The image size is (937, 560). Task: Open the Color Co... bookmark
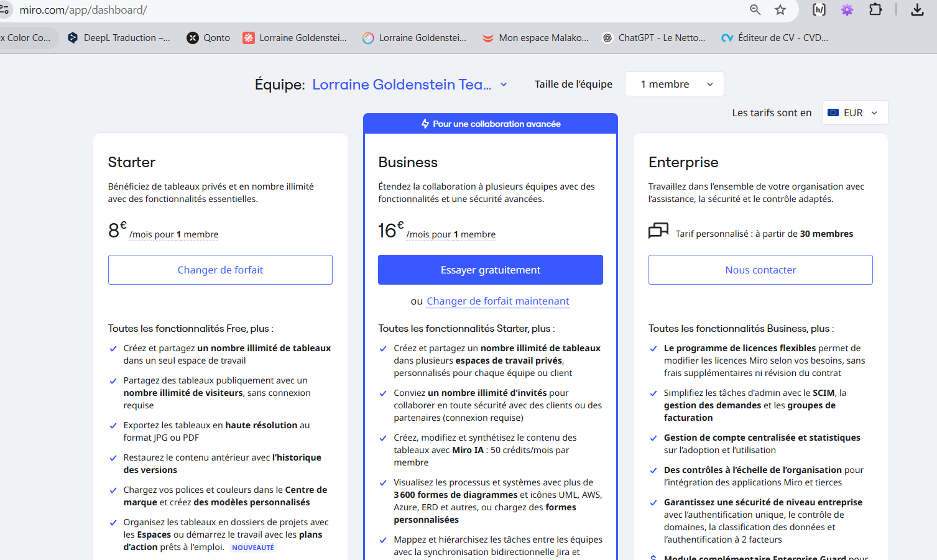[x=25, y=38]
